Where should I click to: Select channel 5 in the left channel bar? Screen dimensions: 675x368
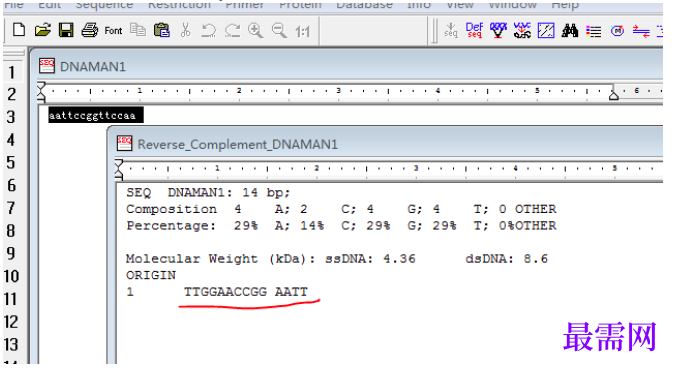[x=12, y=163]
